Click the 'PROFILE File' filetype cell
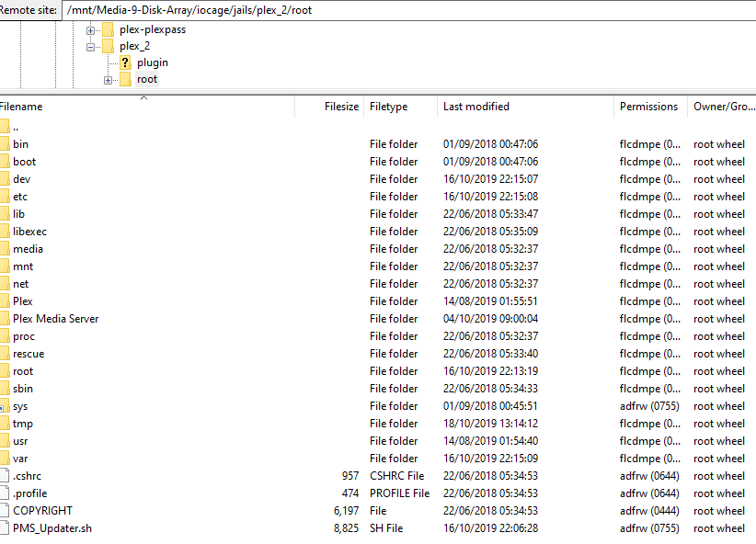This screenshot has height=544, width=756. pyautogui.click(x=400, y=493)
